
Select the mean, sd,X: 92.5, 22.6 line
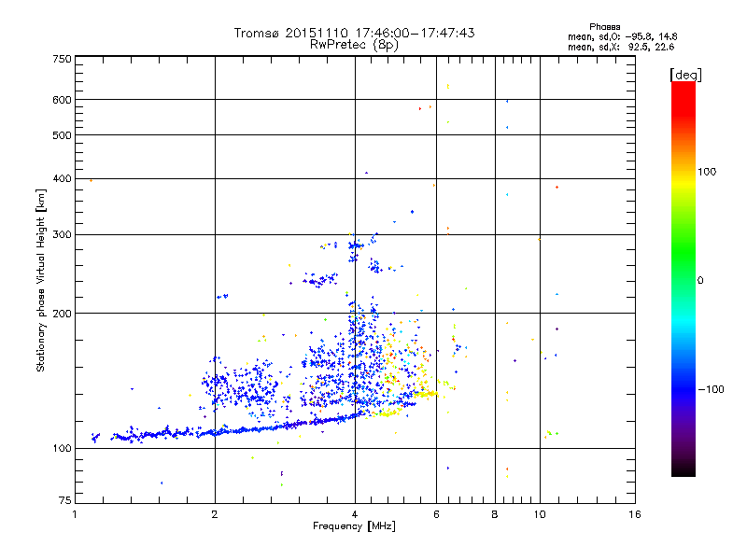click(621, 47)
